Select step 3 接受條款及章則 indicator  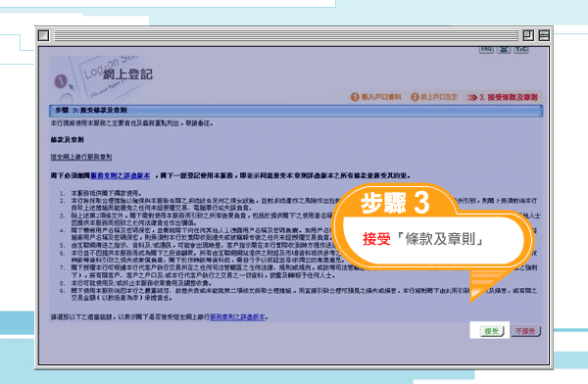pyautogui.click(x=503, y=98)
